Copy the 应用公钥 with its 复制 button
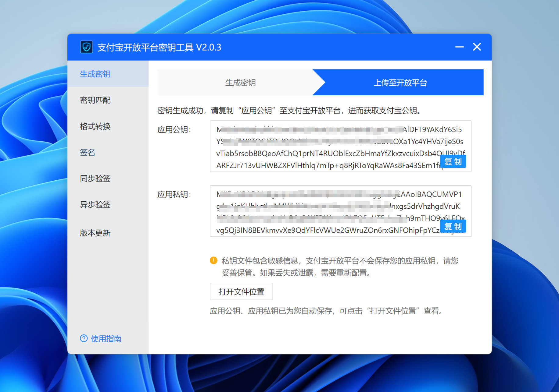This screenshot has width=559, height=392. pos(453,162)
